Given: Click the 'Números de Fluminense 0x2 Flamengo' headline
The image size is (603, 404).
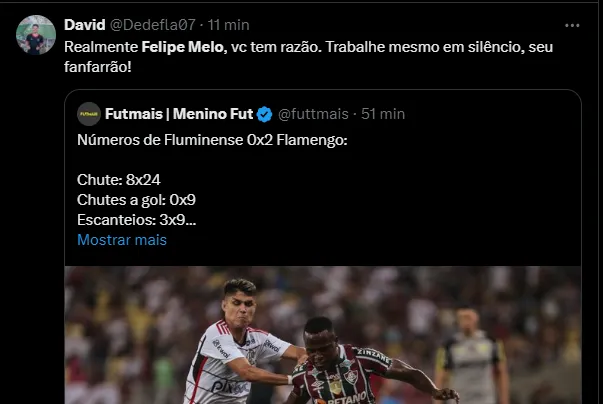Looking at the screenshot, I should click(x=212, y=139).
